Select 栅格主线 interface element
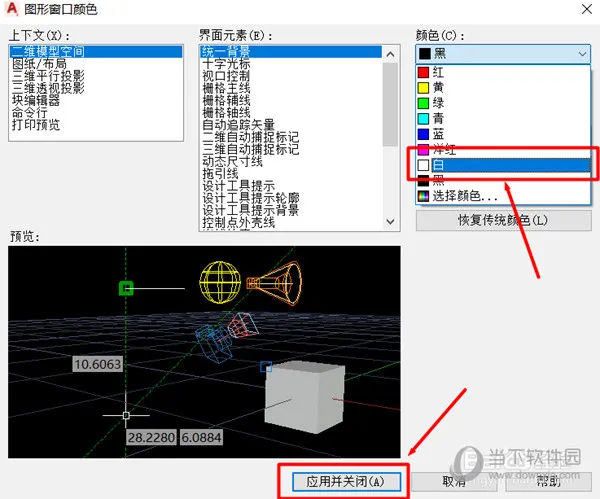 [227, 88]
